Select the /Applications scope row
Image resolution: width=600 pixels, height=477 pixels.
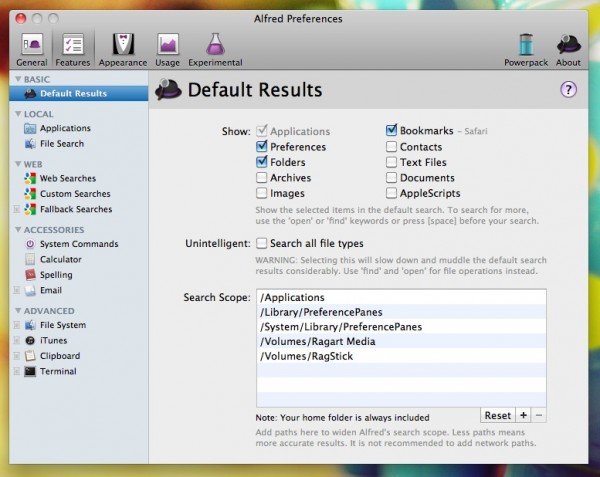coord(401,297)
